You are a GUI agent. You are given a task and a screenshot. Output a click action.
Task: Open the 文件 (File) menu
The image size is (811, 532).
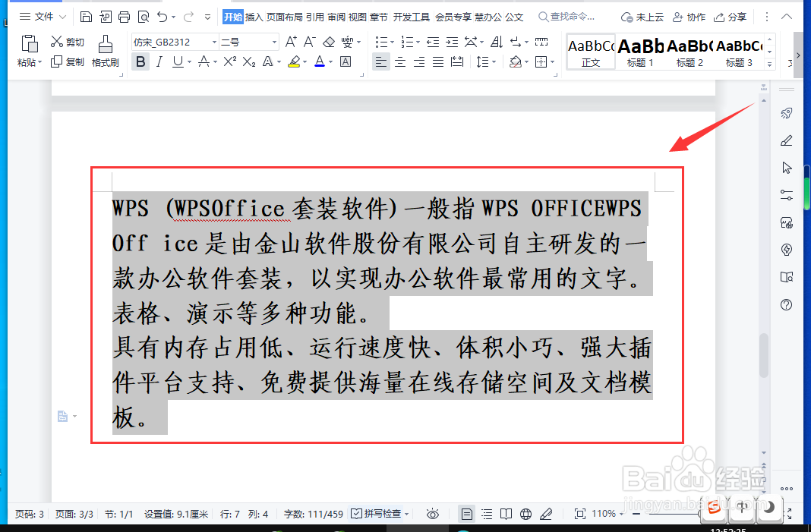[x=43, y=17]
